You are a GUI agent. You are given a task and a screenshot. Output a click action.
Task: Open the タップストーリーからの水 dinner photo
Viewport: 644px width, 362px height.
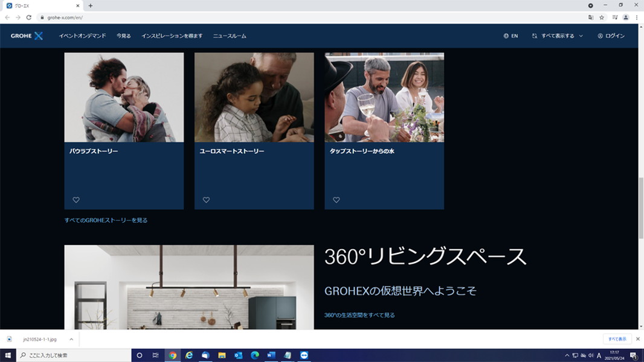click(384, 97)
